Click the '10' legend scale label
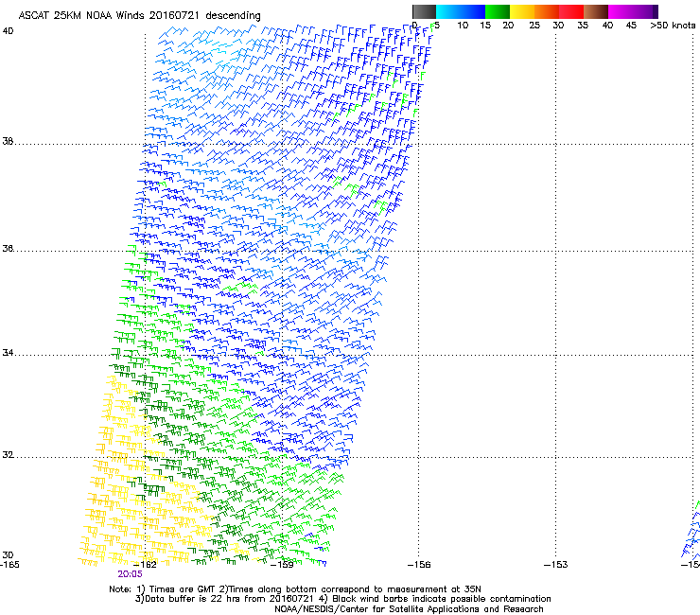Image resolution: width=700 pixels, height=615 pixels. 463,26
